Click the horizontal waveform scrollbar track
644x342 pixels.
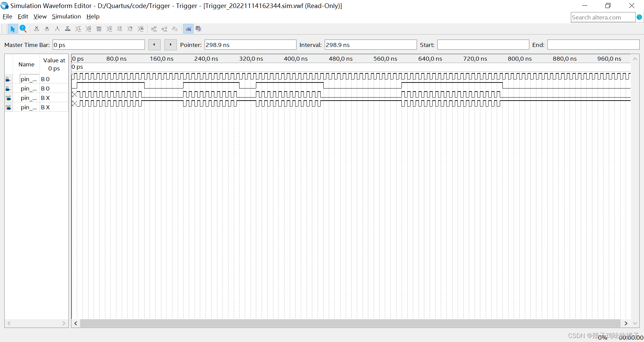(350, 323)
